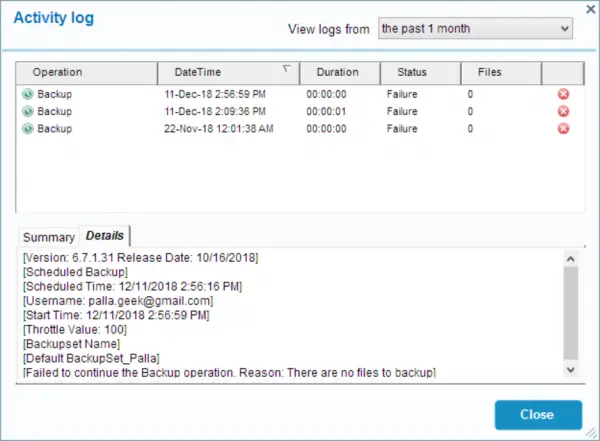Click the red failure icon for 2:09:36 PM backup
The image size is (600, 441).
point(563,111)
